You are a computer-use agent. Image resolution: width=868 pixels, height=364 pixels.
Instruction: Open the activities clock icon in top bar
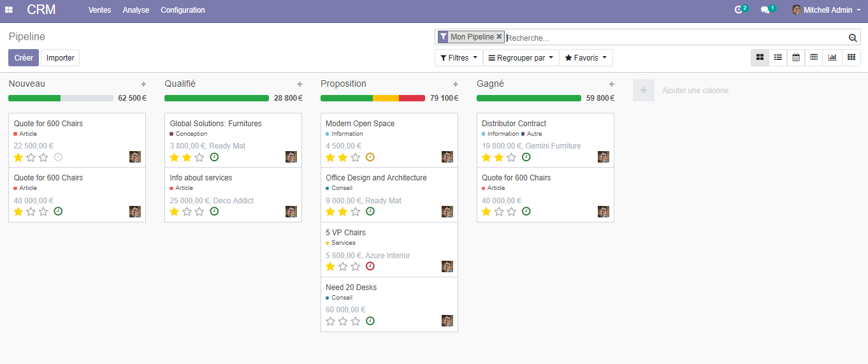click(739, 10)
